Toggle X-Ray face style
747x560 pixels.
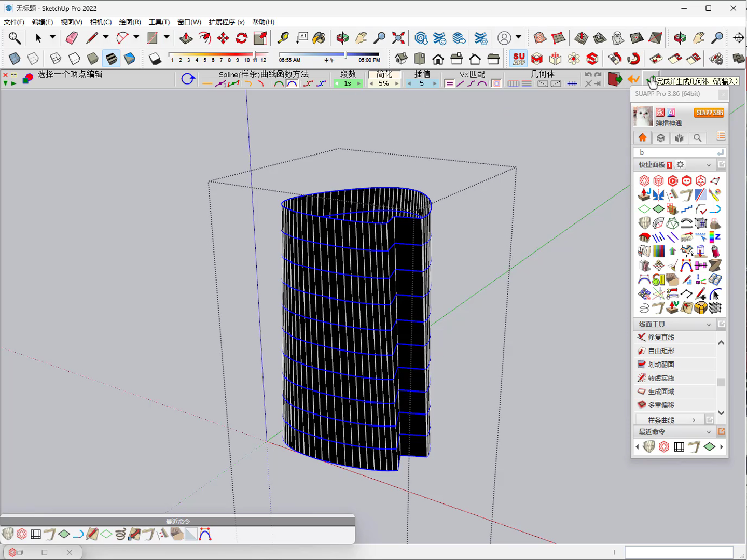[x=15, y=59]
